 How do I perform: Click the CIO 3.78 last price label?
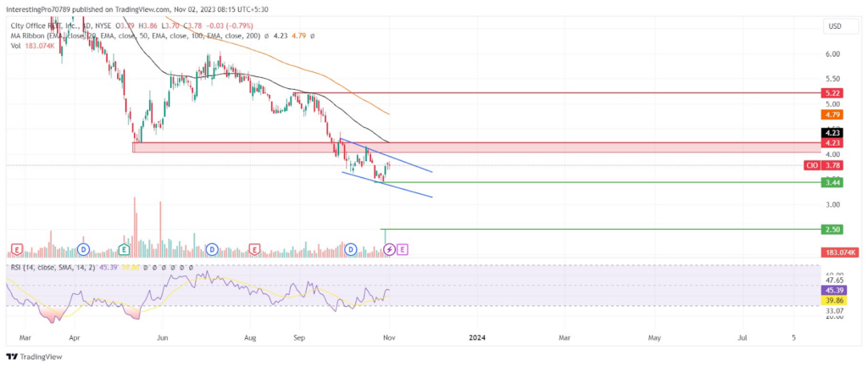coord(824,165)
